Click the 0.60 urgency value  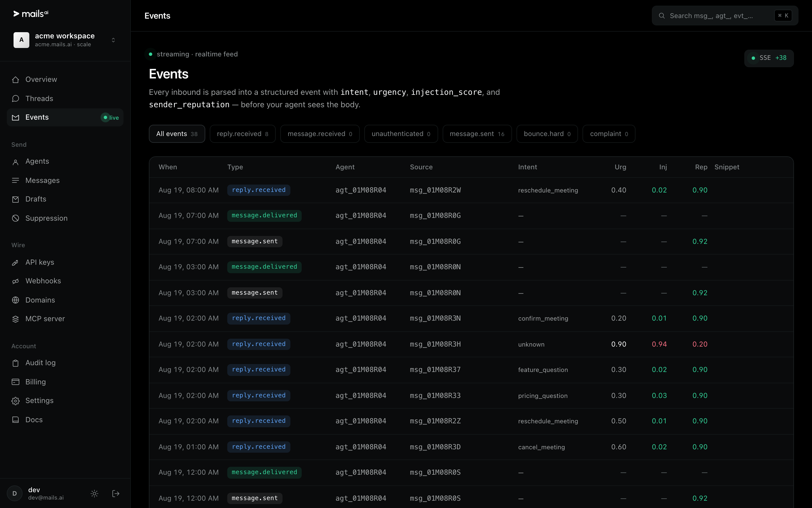pyautogui.click(x=619, y=447)
